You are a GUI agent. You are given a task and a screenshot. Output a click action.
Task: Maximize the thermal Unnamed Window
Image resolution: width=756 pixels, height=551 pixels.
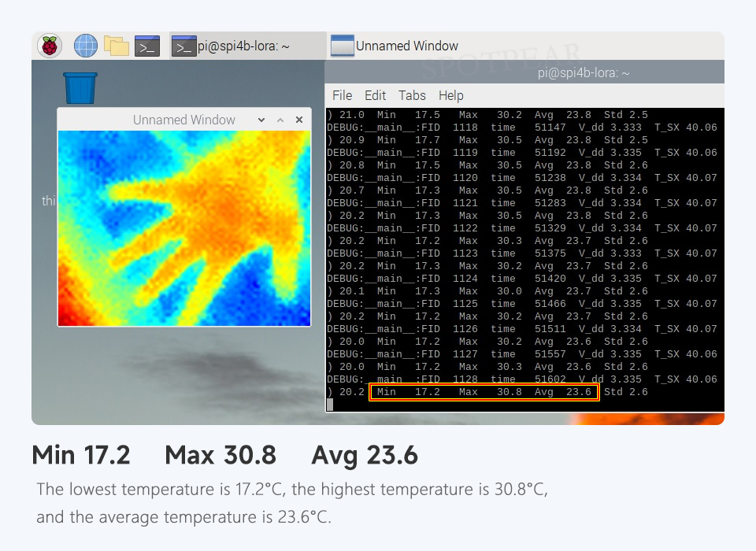click(280, 120)
